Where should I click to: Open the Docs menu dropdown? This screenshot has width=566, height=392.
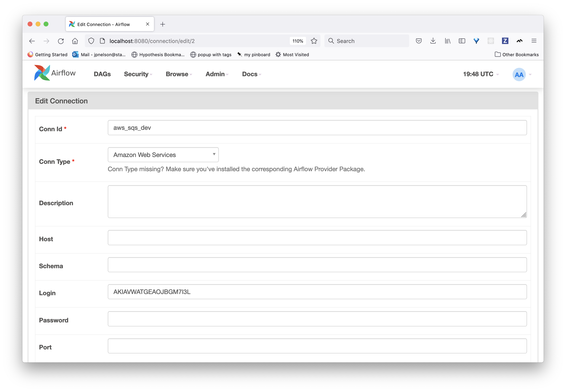click(x=252, y=74)
